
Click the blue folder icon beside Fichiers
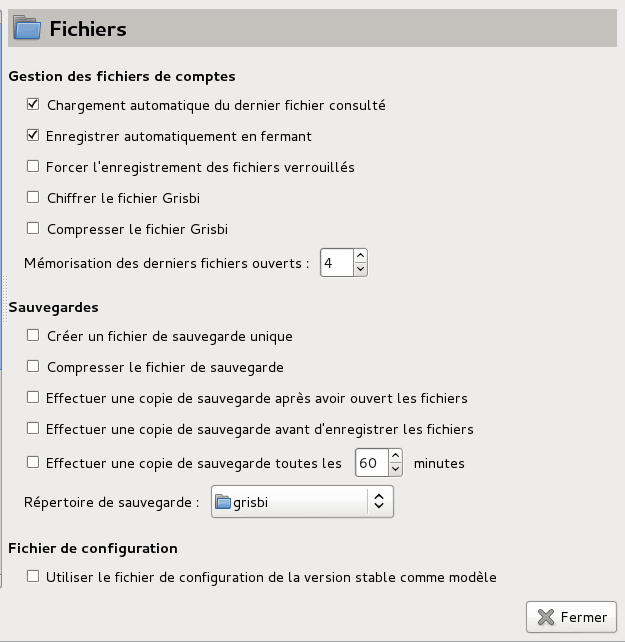pyautogui.click(x=27, y=28)
